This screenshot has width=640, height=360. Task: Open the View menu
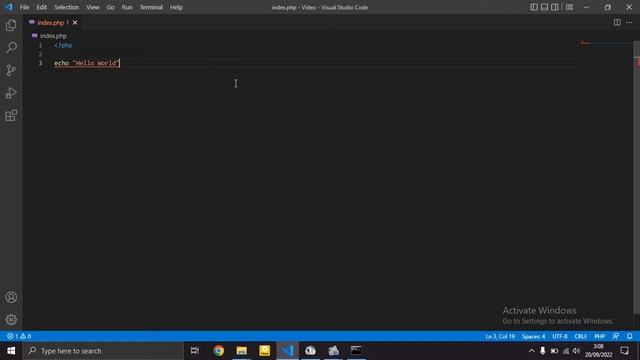point(93,7)
